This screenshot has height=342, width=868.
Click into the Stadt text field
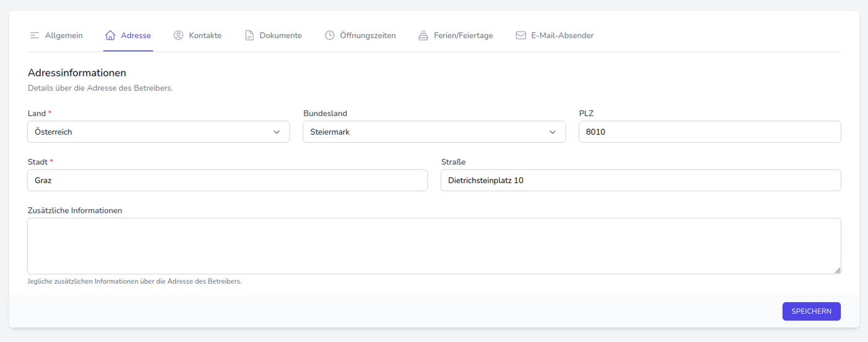pyautogui.click(x=228, y=181)
